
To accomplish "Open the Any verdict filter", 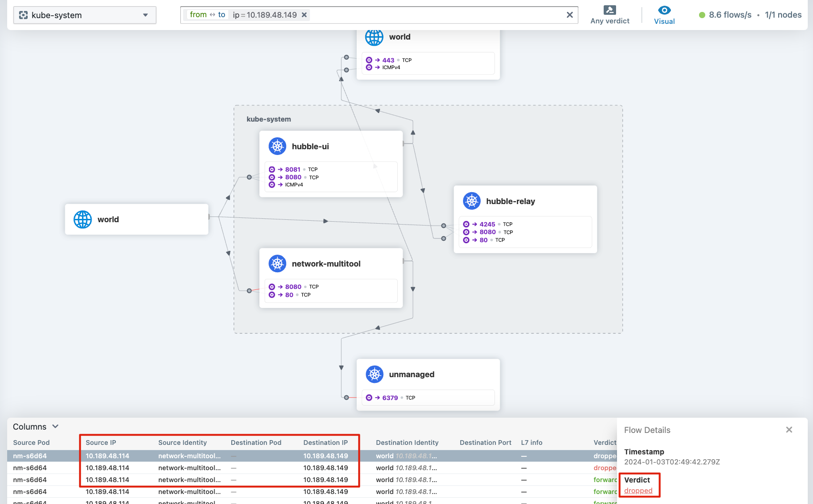I will tap(610, 15).
